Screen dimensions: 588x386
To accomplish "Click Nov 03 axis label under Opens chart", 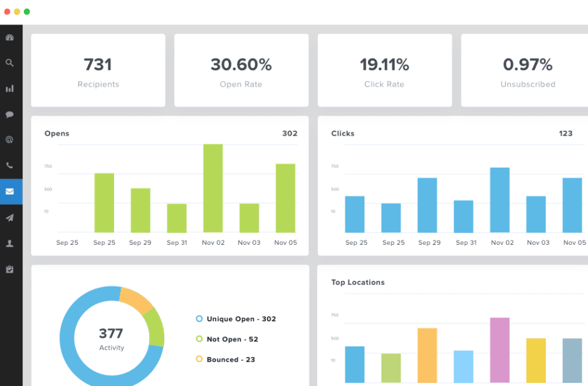I will coord(249,242).
